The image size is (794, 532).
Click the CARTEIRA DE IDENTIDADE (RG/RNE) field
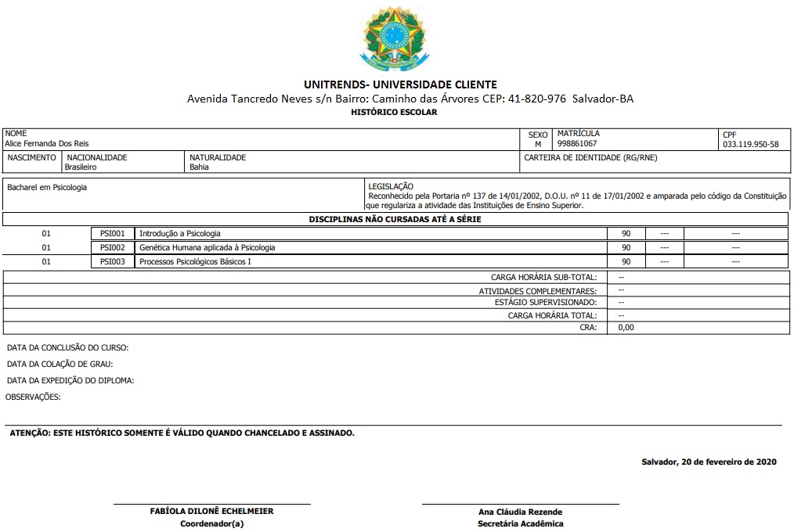coord(591,157)
